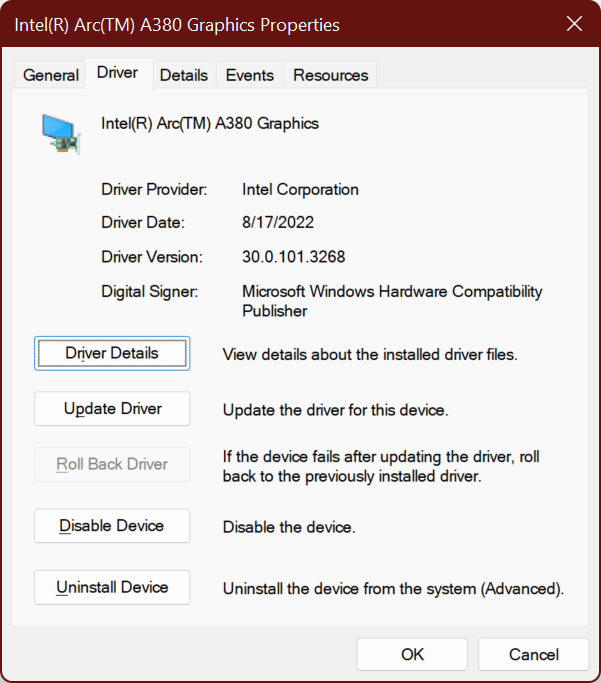601x683 pixels.
Task: Click 'Uninstall the device from the system' text
Action: pyautogui.click(x=393, y=589)
